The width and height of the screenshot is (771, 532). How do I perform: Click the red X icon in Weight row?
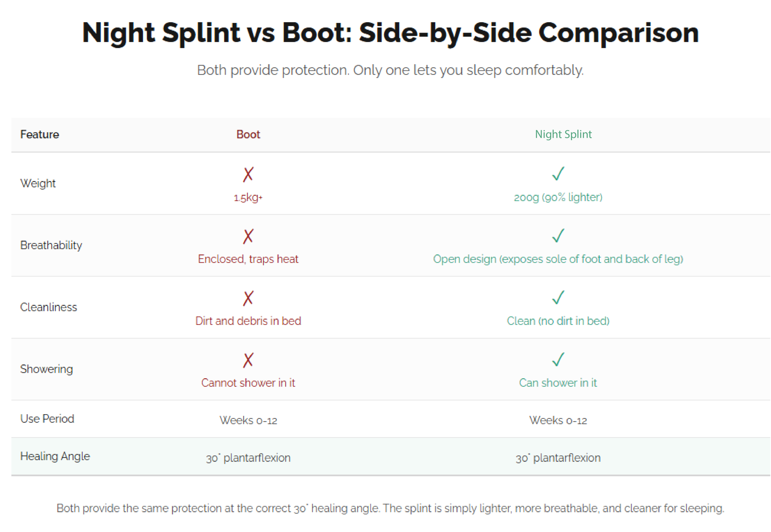(248, 174)
